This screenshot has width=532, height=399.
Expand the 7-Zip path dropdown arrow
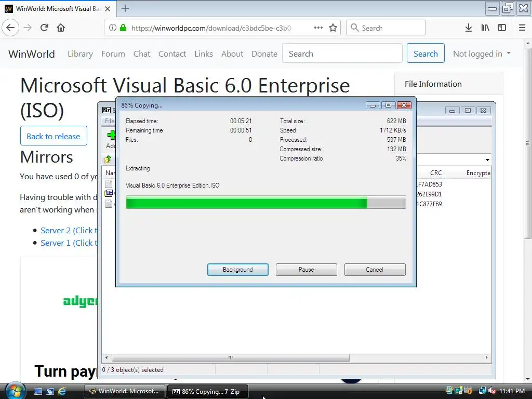point(487,160)
